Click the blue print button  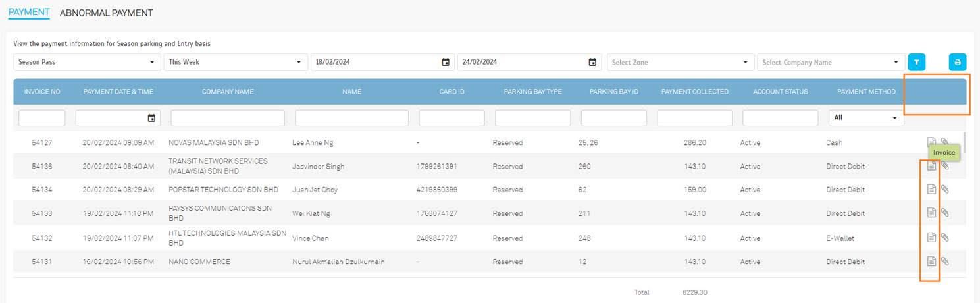pyautogui.click(x=957, y=63)
